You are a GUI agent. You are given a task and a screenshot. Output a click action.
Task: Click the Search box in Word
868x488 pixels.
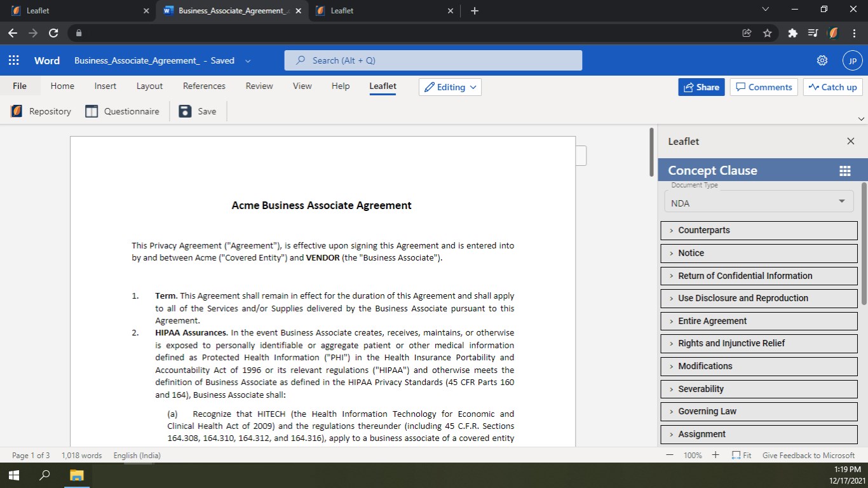(433, 60)
